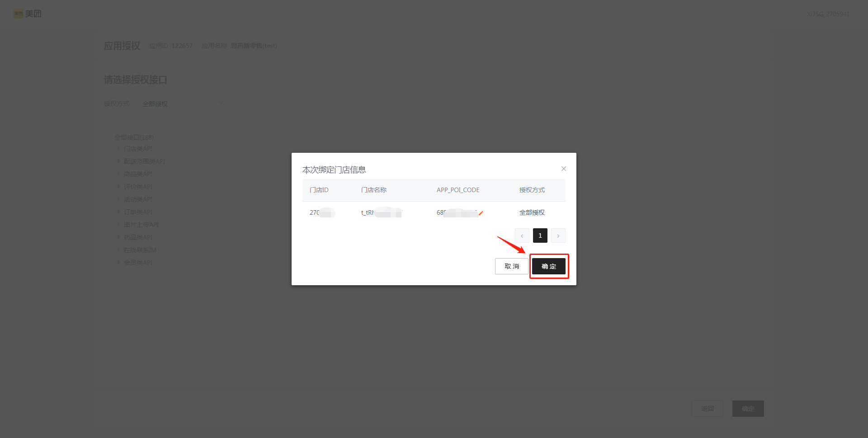The image size is (868, 438).
Task: Expand the 配送范围类API tree node
Action: pos(119,161)
